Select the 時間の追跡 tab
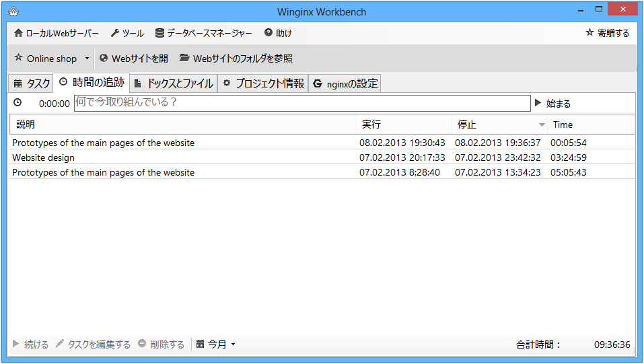This screenshot has width=644, height=364. (92, 82)
